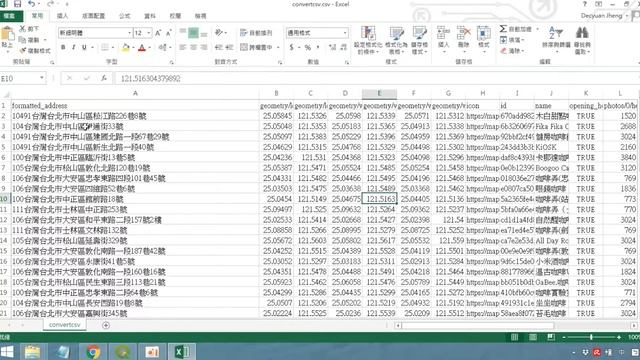Open the font name dropdown

(129, 33)
